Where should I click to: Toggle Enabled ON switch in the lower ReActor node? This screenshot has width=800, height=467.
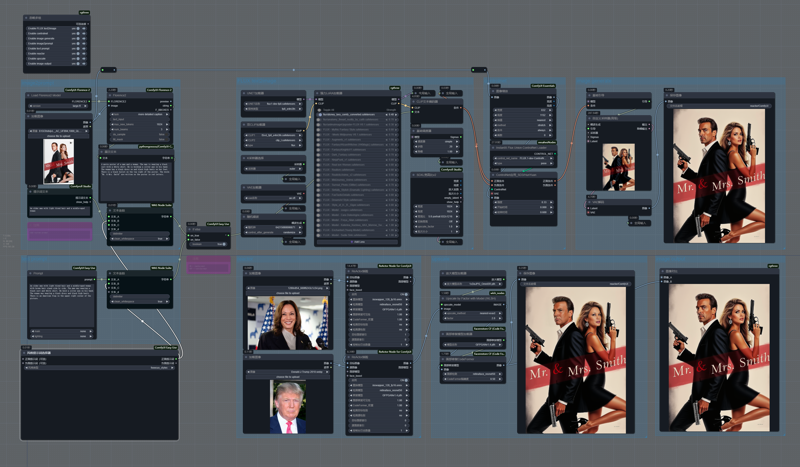coord(379,380)
